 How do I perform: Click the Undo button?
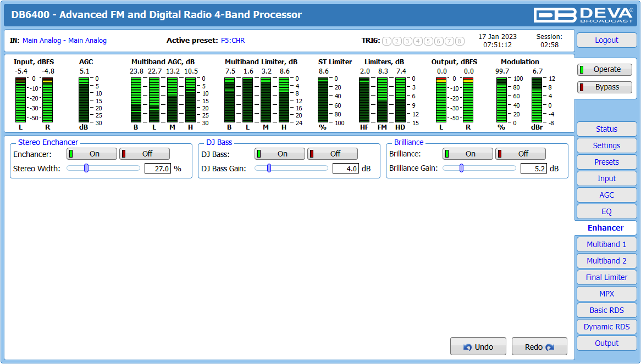pos(478,346)
